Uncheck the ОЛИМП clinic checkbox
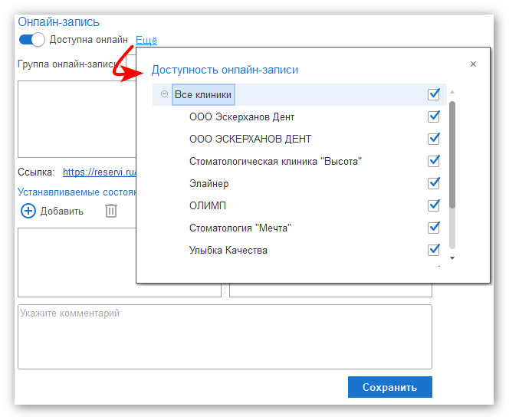 point(434,205)
